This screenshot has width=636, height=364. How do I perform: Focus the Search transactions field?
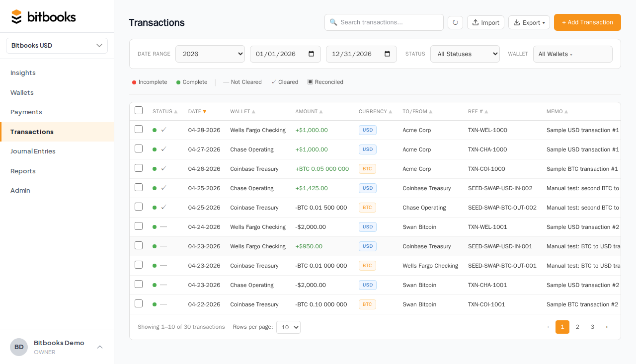384,22
